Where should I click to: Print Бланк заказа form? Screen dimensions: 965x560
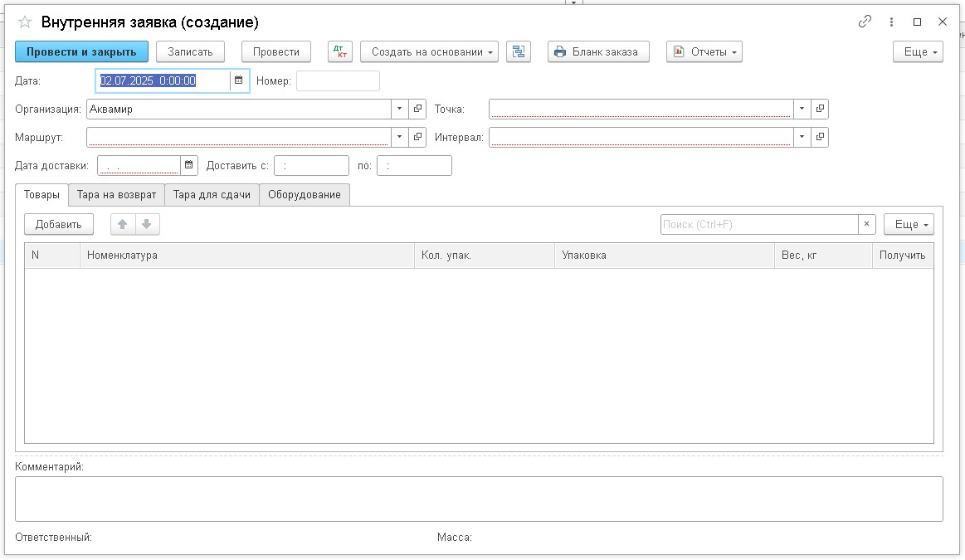coord(598,51)
